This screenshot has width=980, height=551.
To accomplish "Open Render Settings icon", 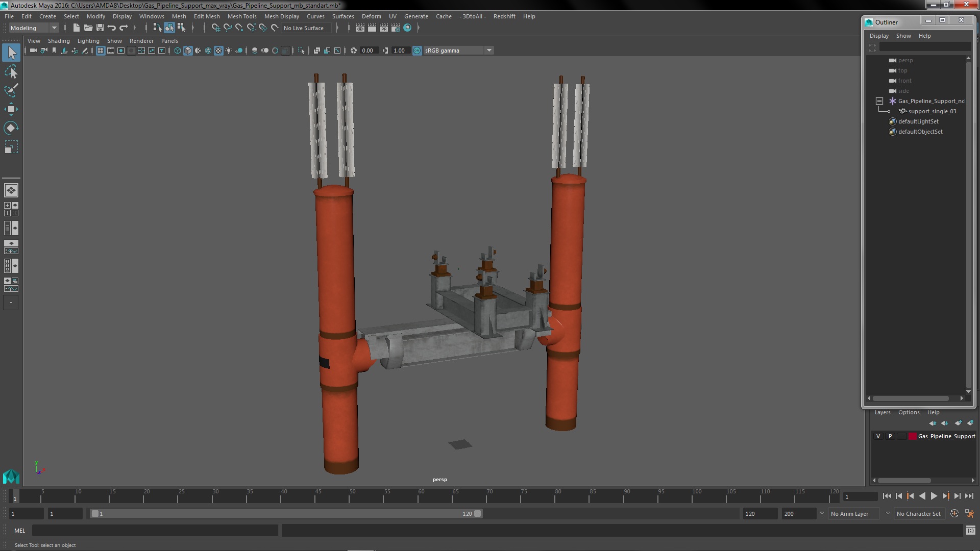I will (x=395, y=28).
